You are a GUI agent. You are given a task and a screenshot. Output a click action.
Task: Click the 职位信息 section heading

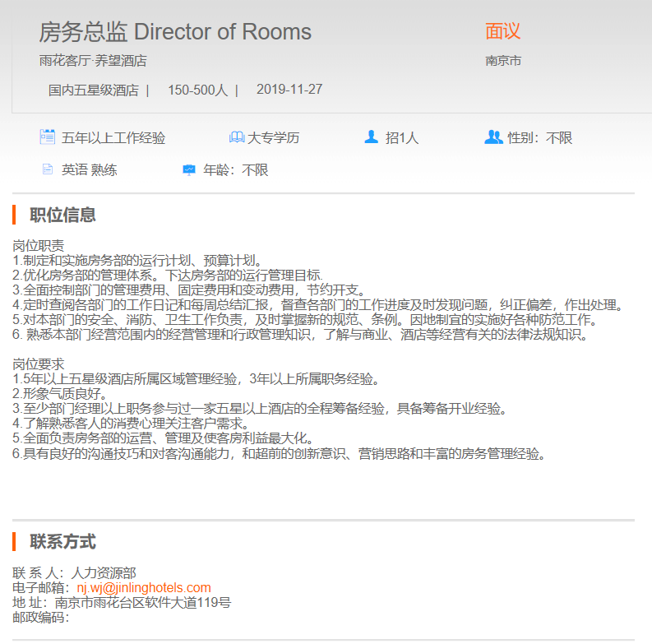[62, 215]
